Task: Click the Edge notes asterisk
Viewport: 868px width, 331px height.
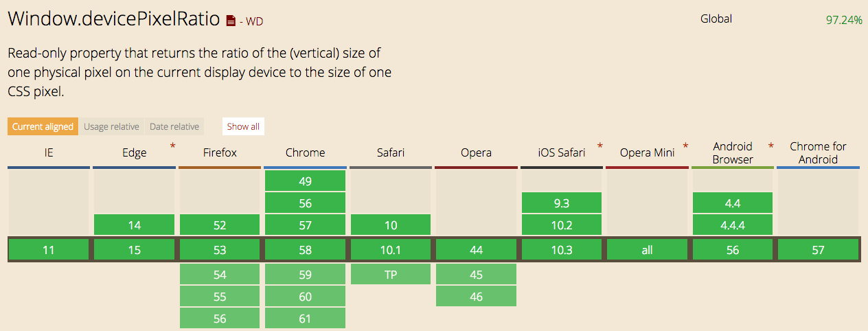Action: point(172,146)
